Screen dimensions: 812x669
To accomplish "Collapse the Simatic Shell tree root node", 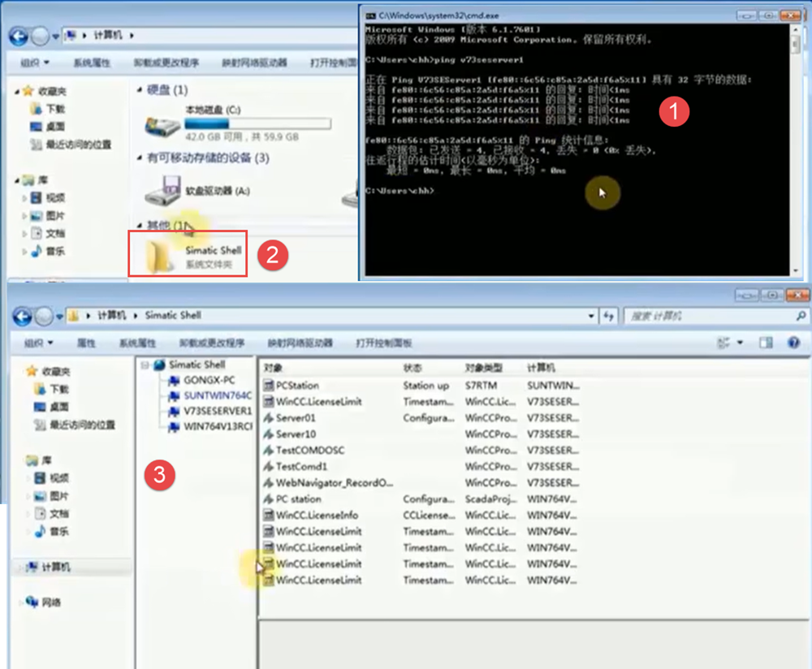I will click(144, 365).
